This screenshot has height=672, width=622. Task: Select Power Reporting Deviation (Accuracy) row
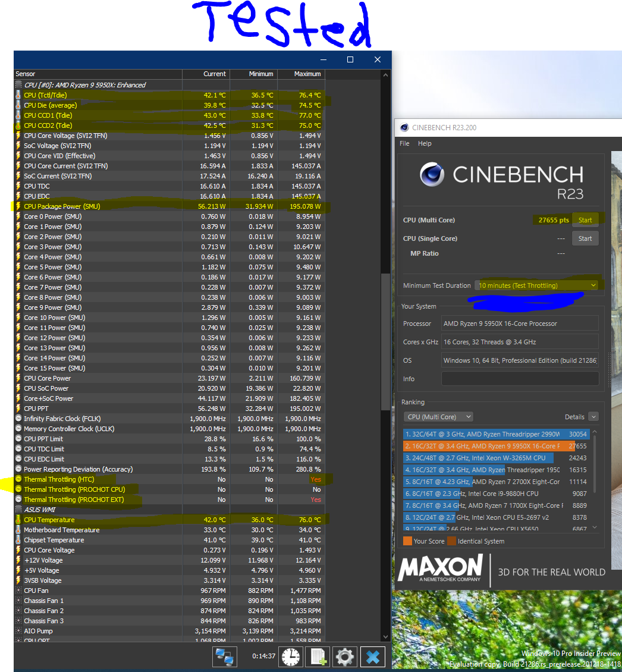click(x=169, y=469)
